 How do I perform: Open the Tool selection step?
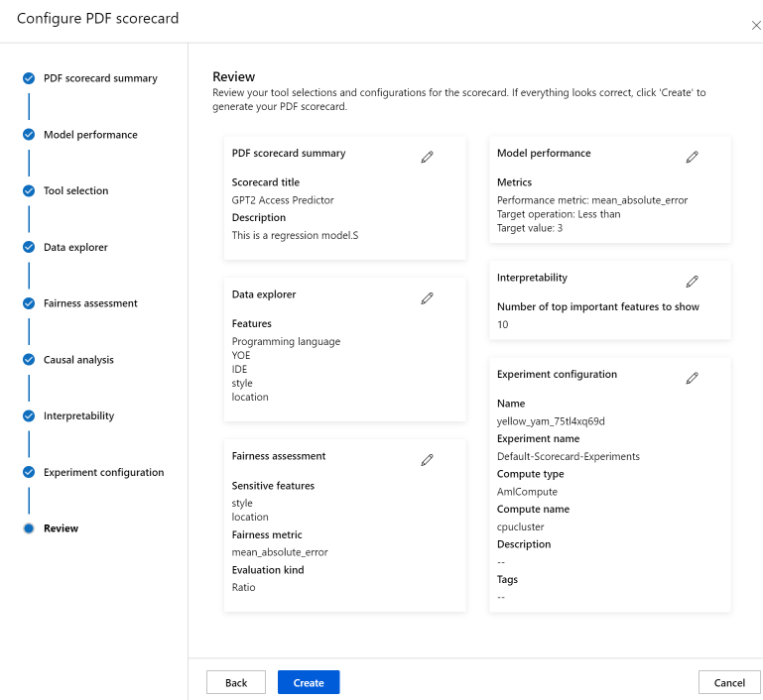pos(76,191)
